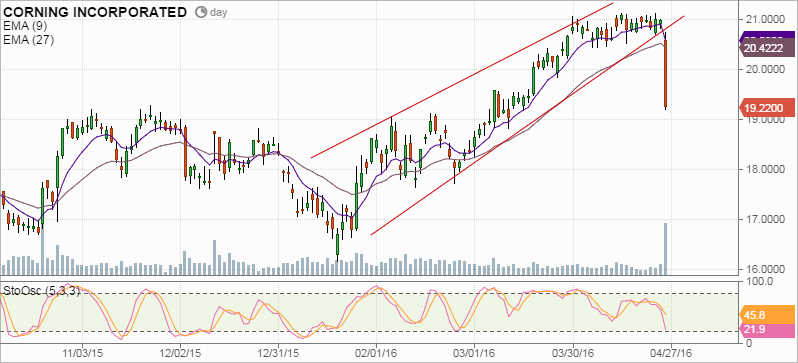This screenshot has width=798, height=363.
Task: Click the 45.8 stochastic value tag
Action: pyautogui.click(x=767, y=315)
